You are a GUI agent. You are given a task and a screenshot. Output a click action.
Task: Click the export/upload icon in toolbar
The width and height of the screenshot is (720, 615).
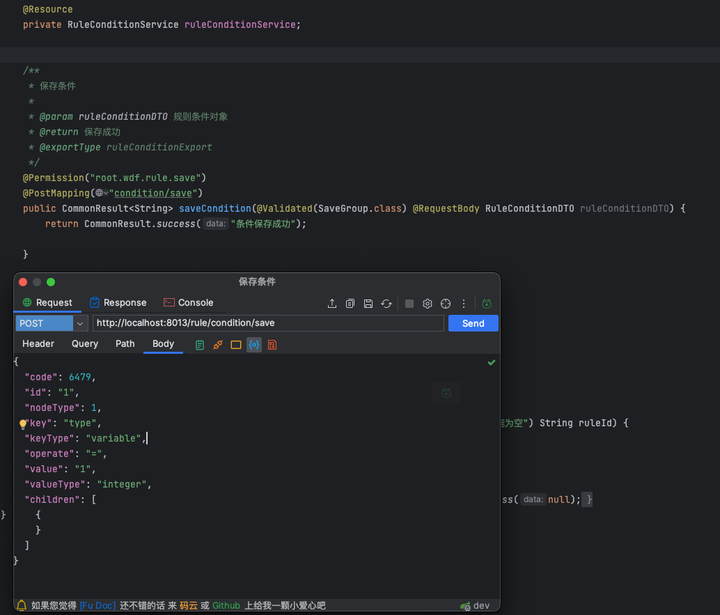[332, 304]
